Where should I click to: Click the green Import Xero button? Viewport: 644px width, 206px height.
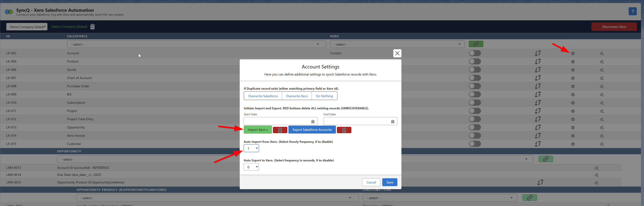click(x=258, y=130)
